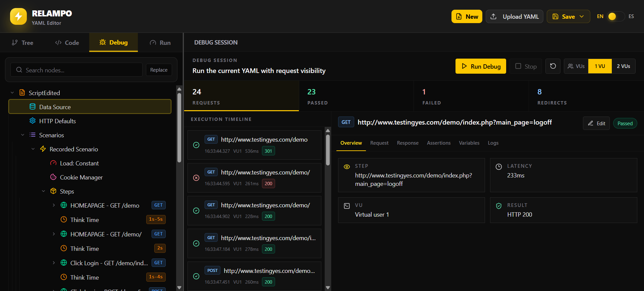Click clock icon of 1s-5s Think Time
The width and height of the screenshot is (644, 291).
pyautogui.click(x=64, y=220)
